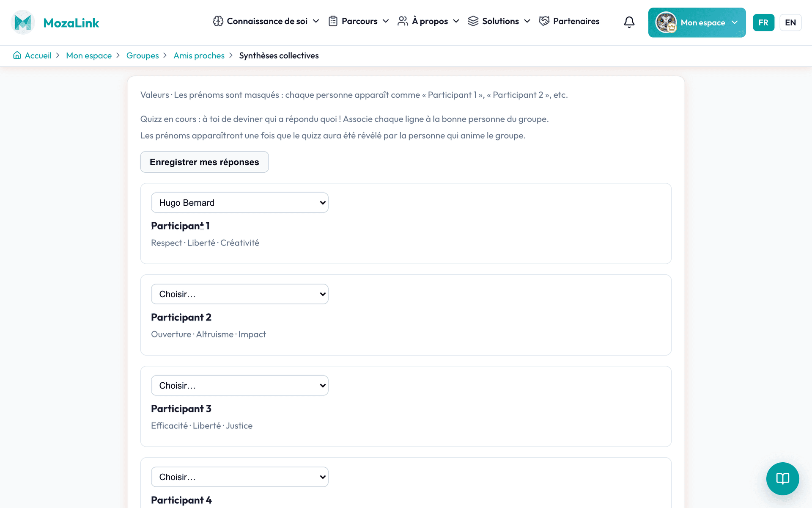Viewport: 812px width, 508px height.
Task: Open the help book floating button
Action: click(782, 479)
